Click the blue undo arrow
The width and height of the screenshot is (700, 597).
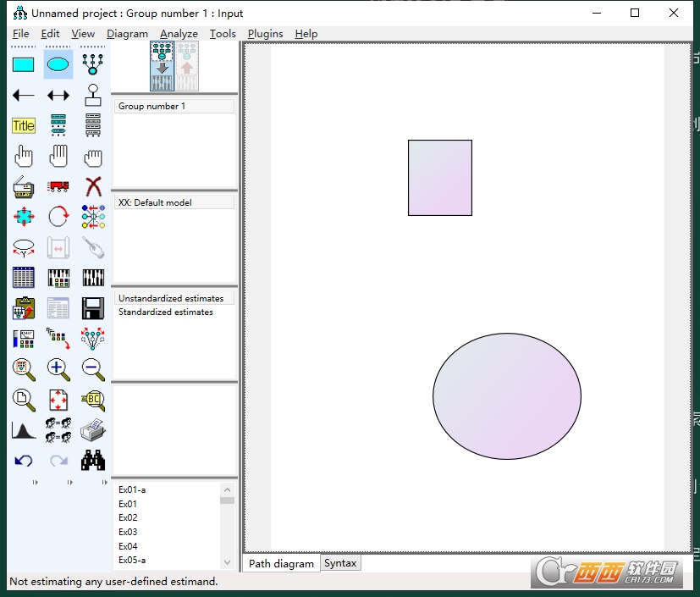(x=23, y=461)
